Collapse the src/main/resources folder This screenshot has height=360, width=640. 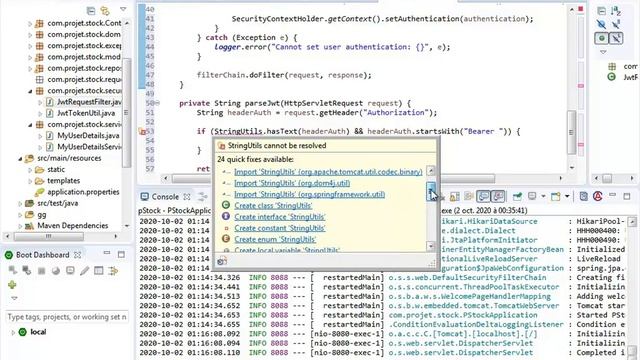tap(20, 158)
